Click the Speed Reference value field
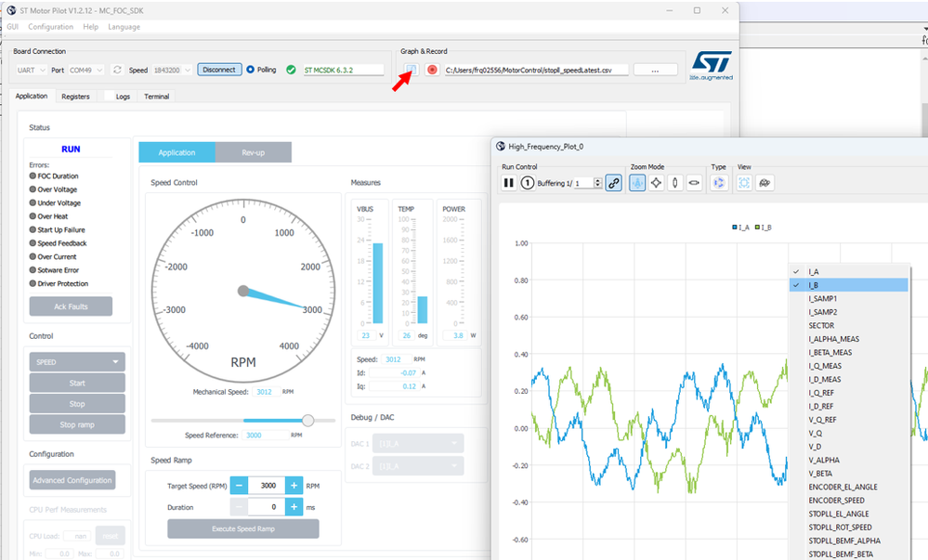 pos(265,436)
